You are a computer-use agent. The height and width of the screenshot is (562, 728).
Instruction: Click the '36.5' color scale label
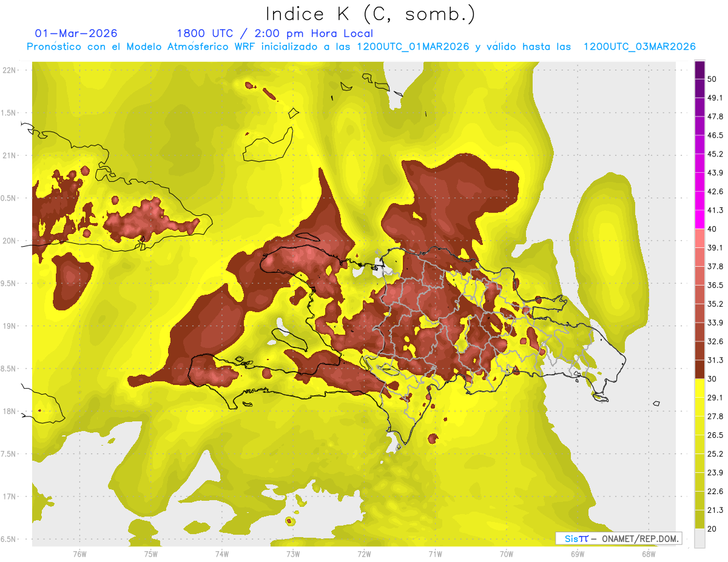pyautogui.click(x=715, y=285)
